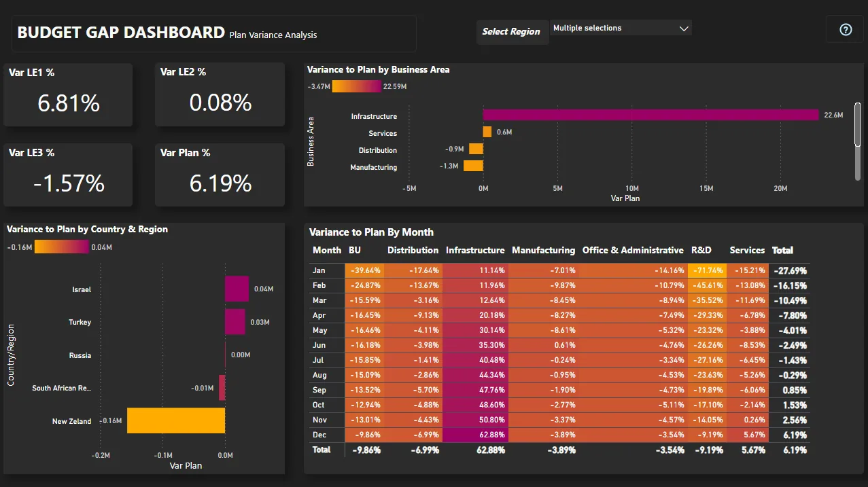Image resolution: width=868 pixels, height=487 pixels.
Task: Select the Services bar in business area chart
Action: [x=487, y=132]
